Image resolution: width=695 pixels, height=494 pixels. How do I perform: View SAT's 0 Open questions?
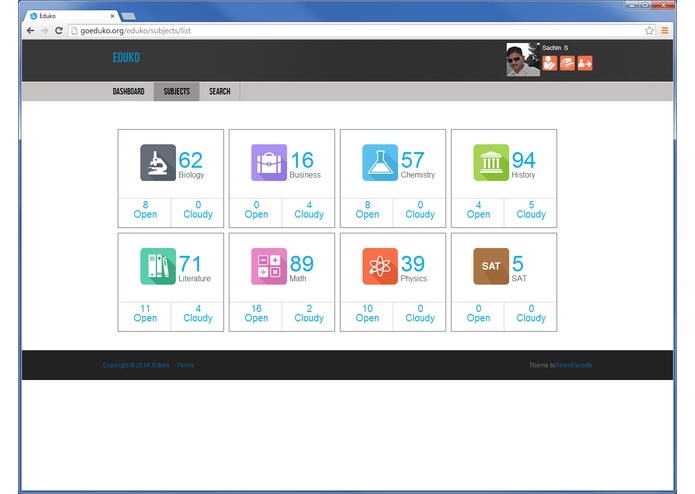478,313
